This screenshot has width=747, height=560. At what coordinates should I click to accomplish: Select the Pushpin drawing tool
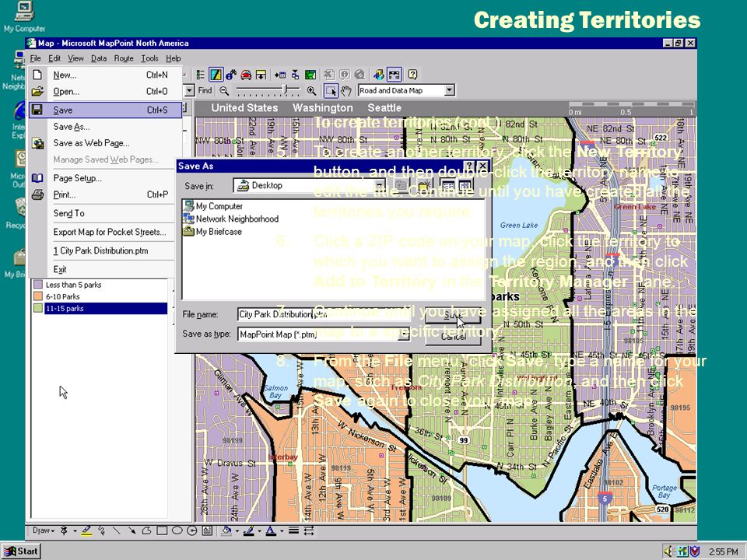pyautogui.click(x=64, y=530)
